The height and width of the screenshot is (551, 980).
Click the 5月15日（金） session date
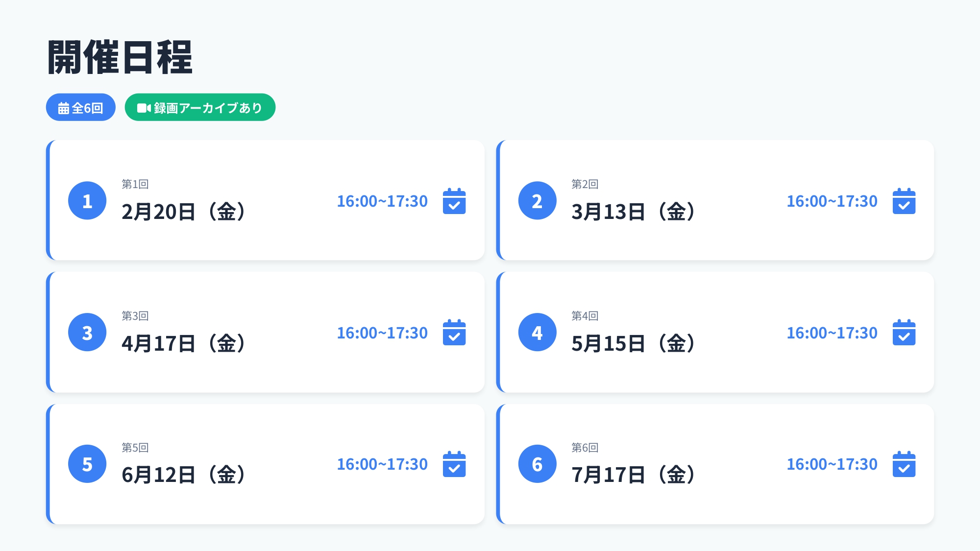[634, 343]
